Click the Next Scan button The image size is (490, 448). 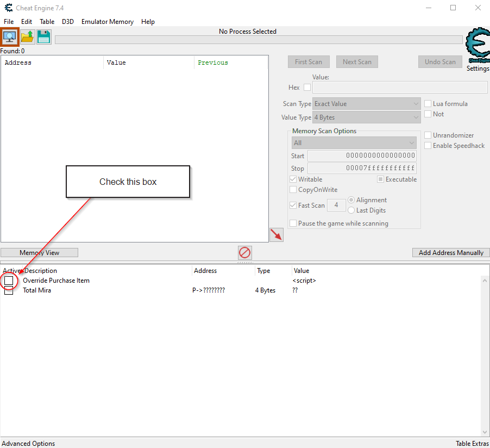357,61
